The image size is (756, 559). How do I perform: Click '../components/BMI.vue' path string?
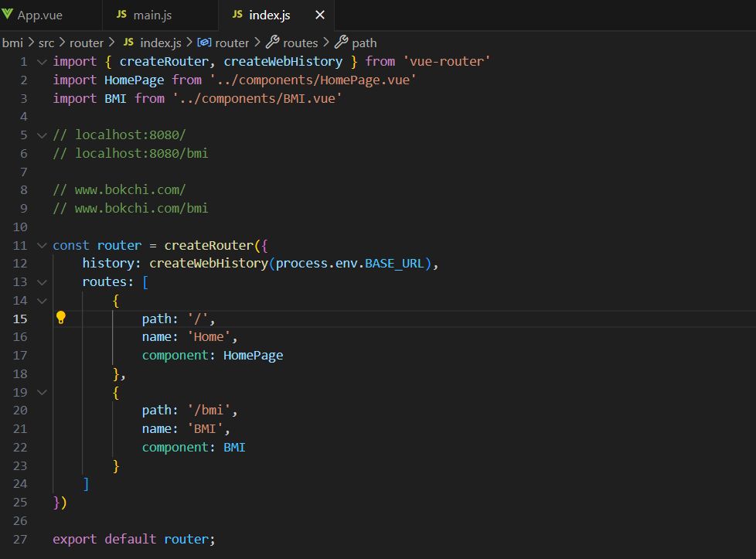click(257, 98)
